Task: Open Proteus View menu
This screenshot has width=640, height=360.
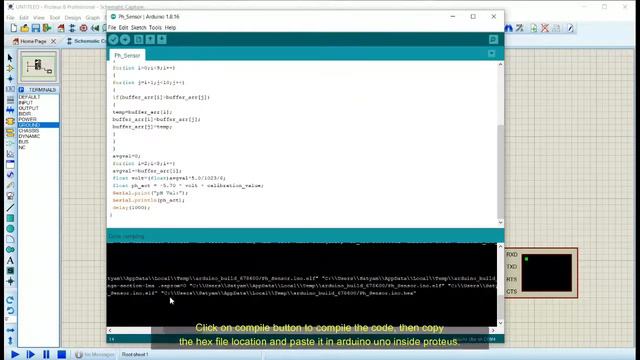Action: [x=39, y=18]
